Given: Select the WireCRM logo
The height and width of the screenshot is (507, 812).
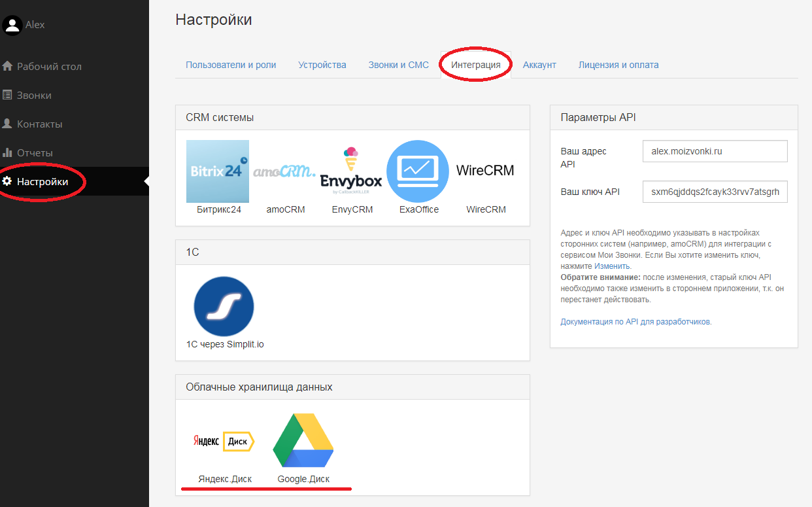Looking at the screenshot, I should click(485, 171).
